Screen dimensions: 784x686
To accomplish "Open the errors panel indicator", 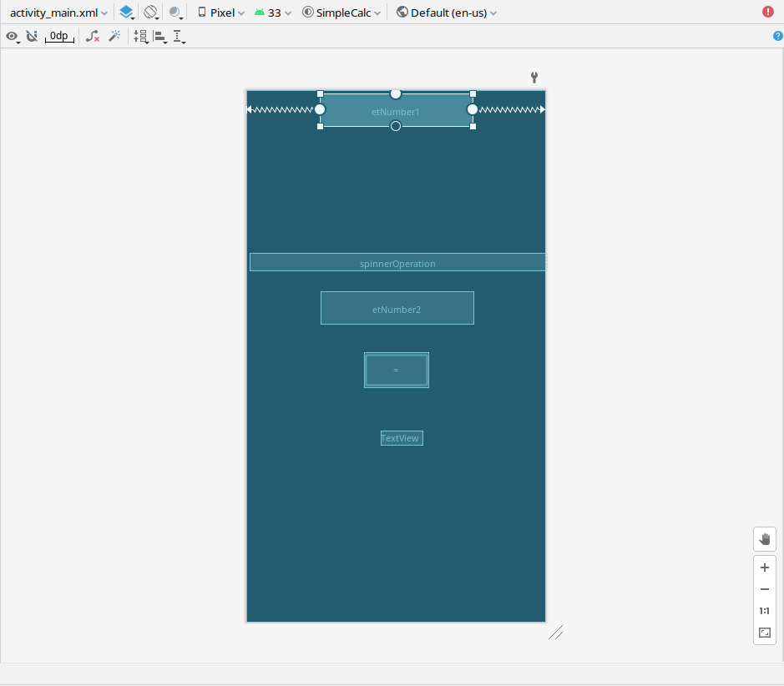I will [770, 11].
